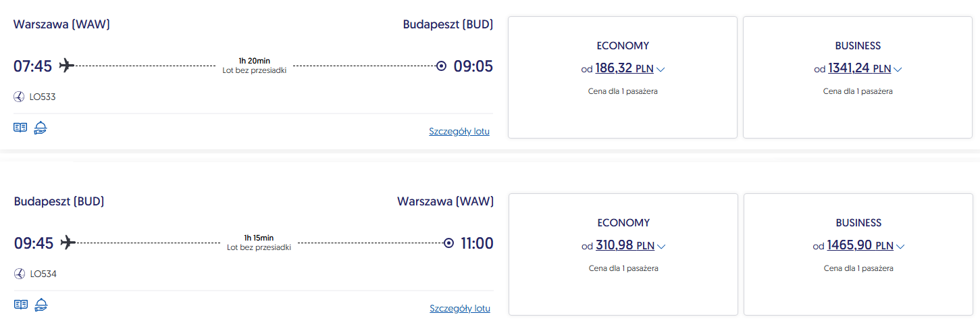The image size is (980, 321).
Task: Expand the chevron beside 310,98 PLN Economy
Action: point(661,246)
